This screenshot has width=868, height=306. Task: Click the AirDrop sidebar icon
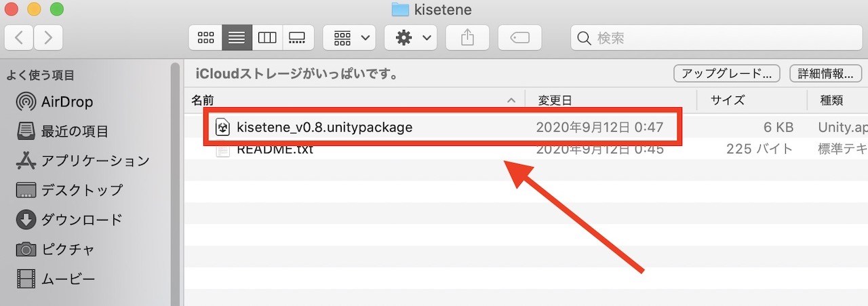point(26,102)
